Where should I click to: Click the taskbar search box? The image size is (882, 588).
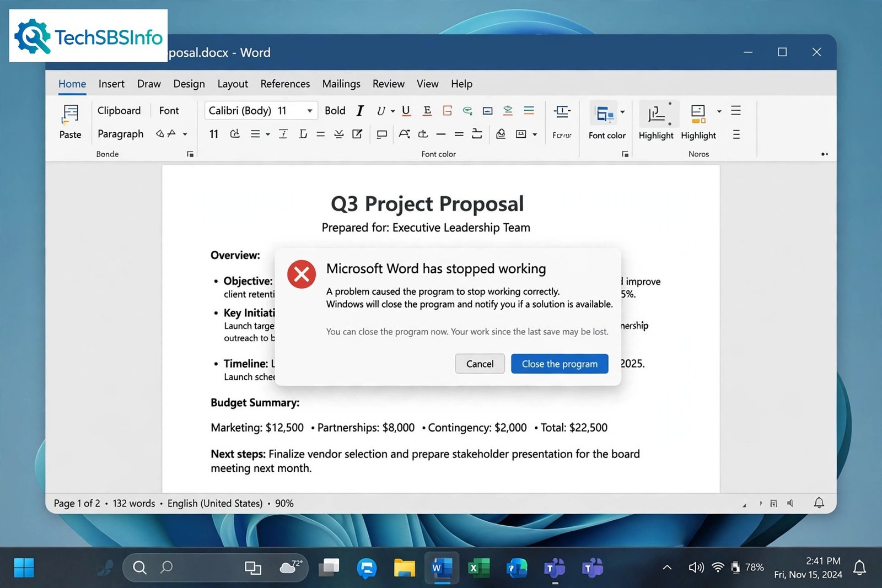click(215, 568)
